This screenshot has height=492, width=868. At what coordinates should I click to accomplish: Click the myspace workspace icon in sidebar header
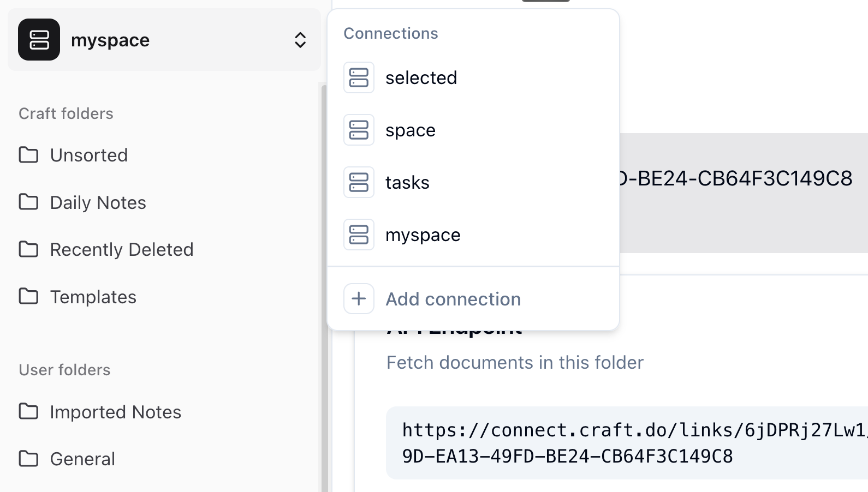point(38,39)
